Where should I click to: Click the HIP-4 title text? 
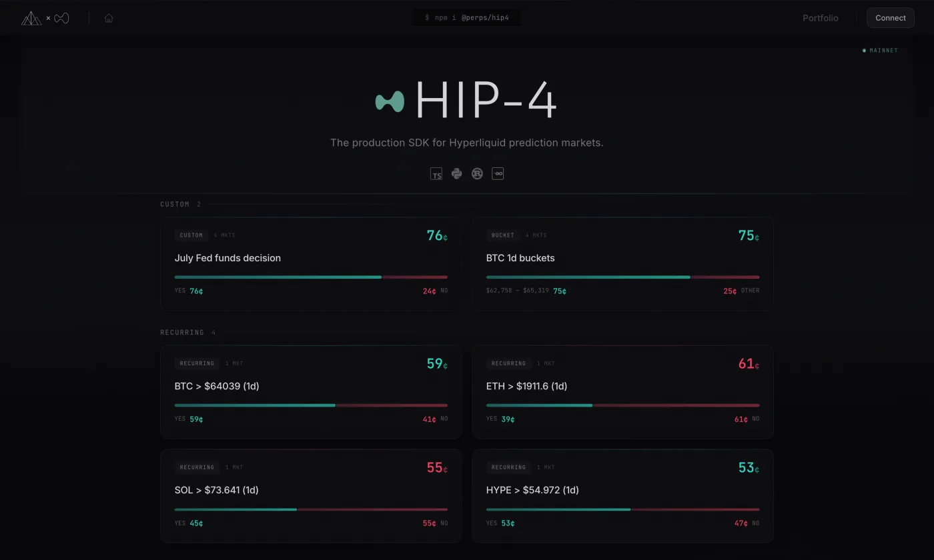click(x=486, y=101)
